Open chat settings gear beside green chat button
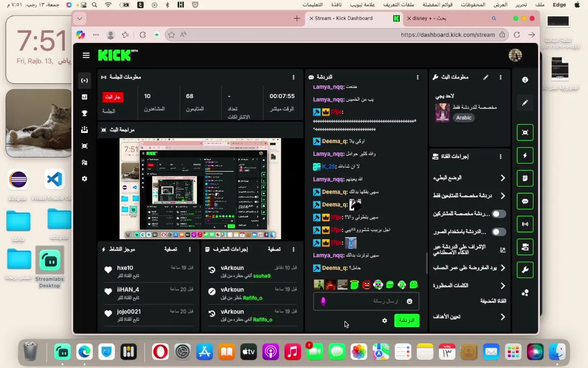The width and height of the screenshot is (588, 368). 384,320
